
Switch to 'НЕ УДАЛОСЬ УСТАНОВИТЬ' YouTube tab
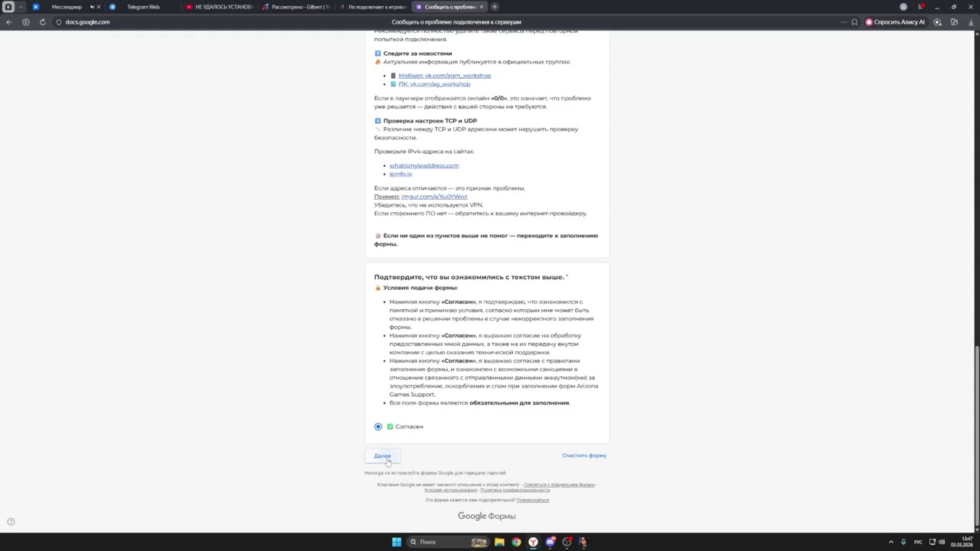[x=219, y=7]
